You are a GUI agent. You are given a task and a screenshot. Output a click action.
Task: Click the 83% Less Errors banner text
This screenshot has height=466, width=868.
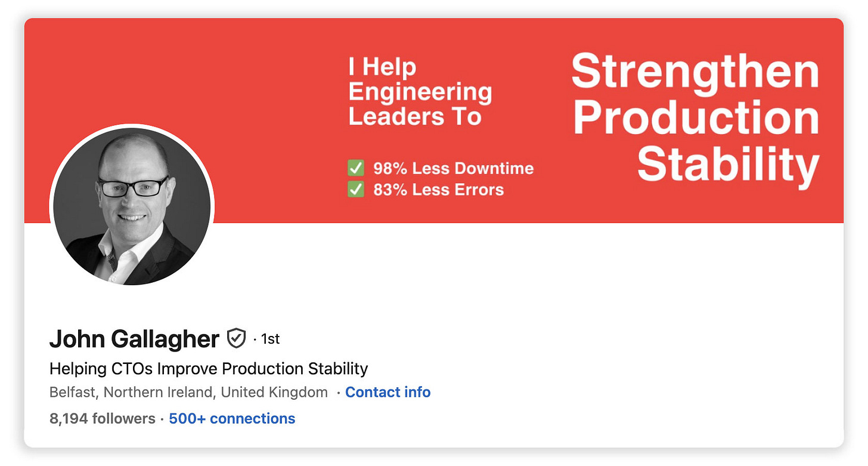(439, 190)
